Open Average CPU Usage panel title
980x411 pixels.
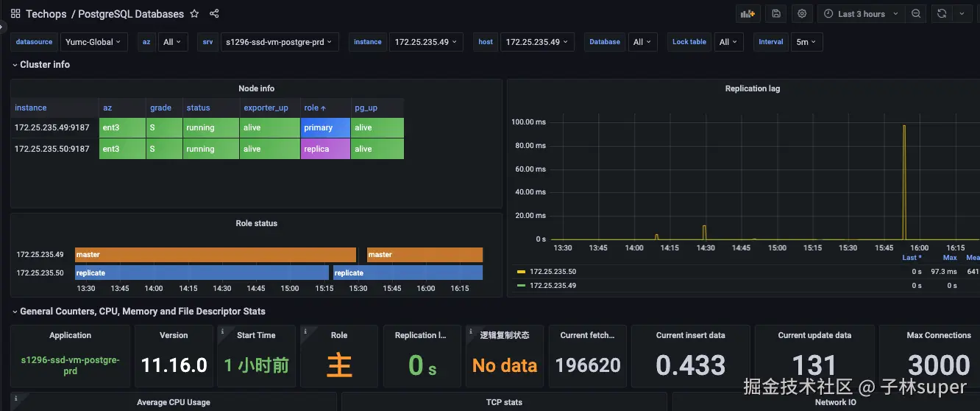[173, 402]
